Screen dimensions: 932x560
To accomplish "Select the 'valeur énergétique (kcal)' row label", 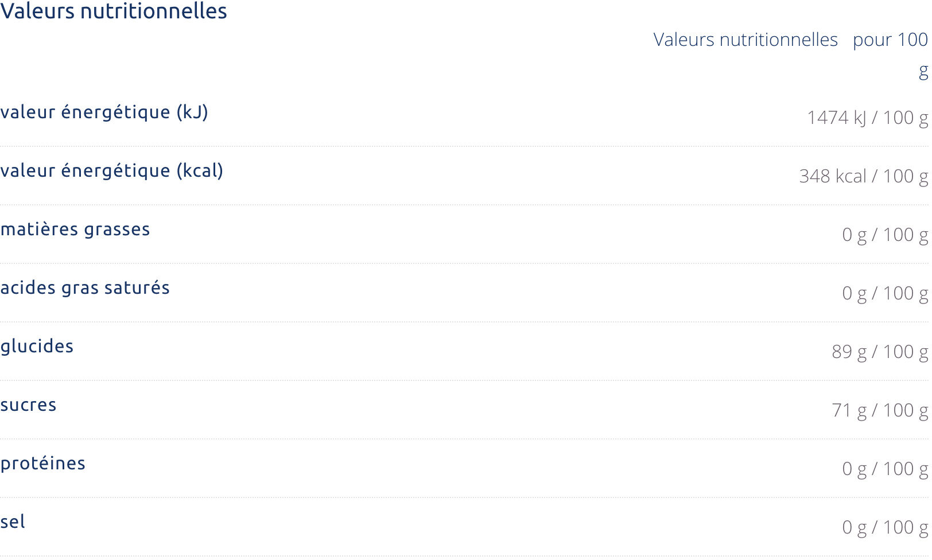I will (x=112, y=170).
